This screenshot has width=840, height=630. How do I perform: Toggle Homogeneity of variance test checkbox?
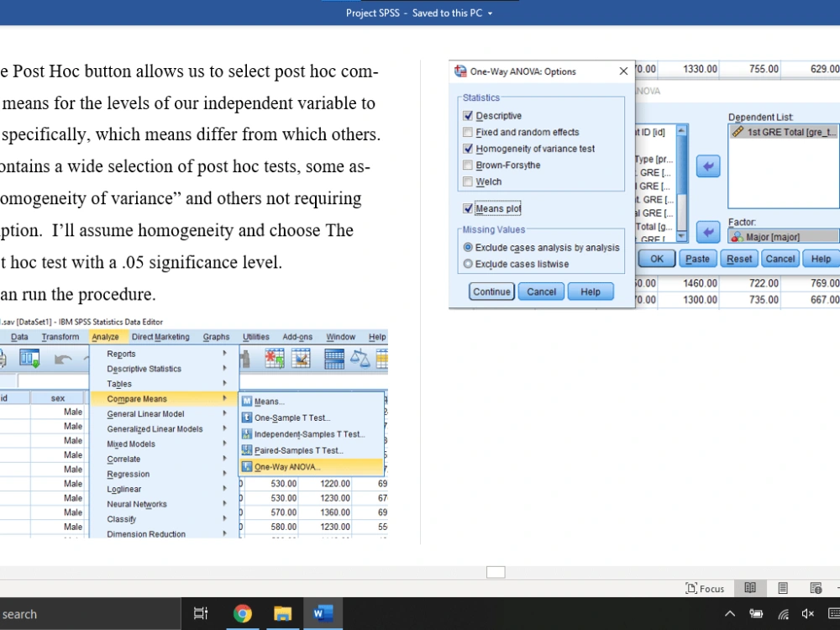pyautogui.click(x=468, y=149)
